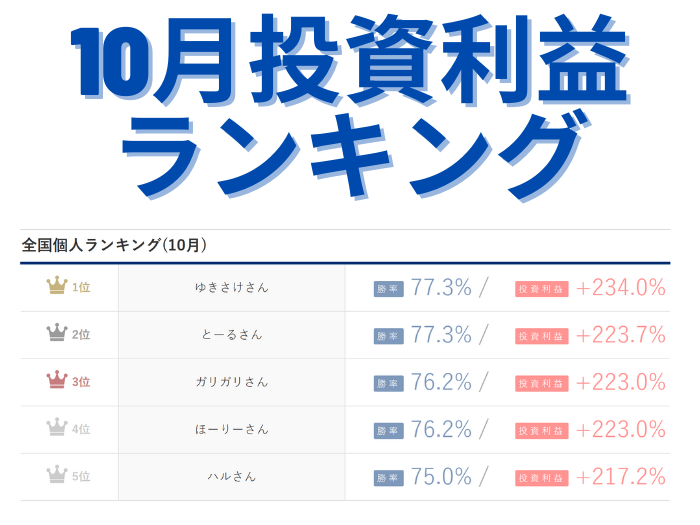Click the red crown icon for 3rd place
This screenshot has height=525, width=700.
(56, 381)
